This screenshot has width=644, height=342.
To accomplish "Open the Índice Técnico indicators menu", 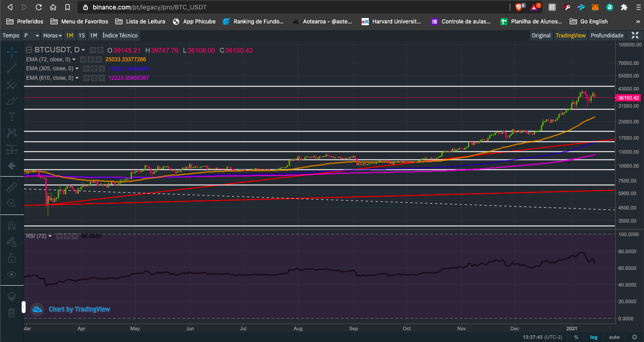I will coord(120,36).
